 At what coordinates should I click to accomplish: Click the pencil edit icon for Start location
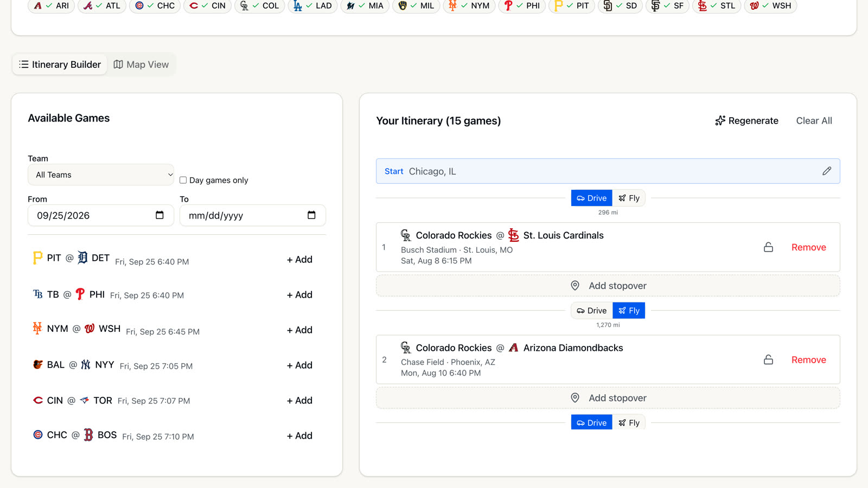(827, 171)
